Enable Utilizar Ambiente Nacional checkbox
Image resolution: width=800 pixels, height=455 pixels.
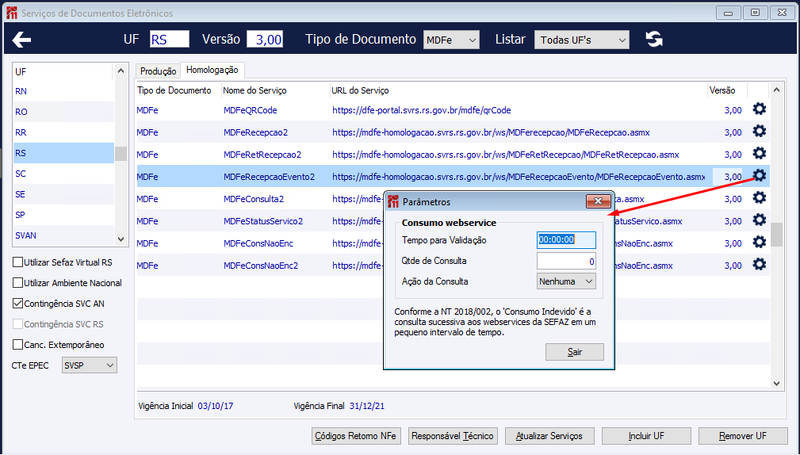18,283
